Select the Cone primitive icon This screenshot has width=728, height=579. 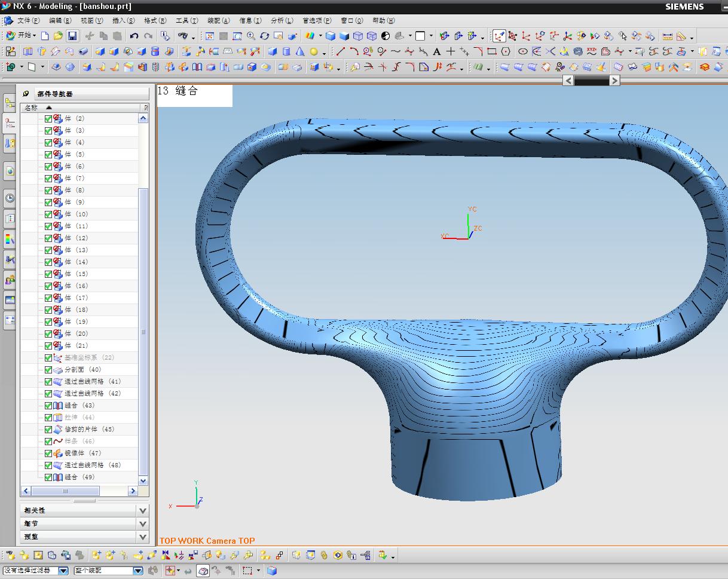click(300, 51)
